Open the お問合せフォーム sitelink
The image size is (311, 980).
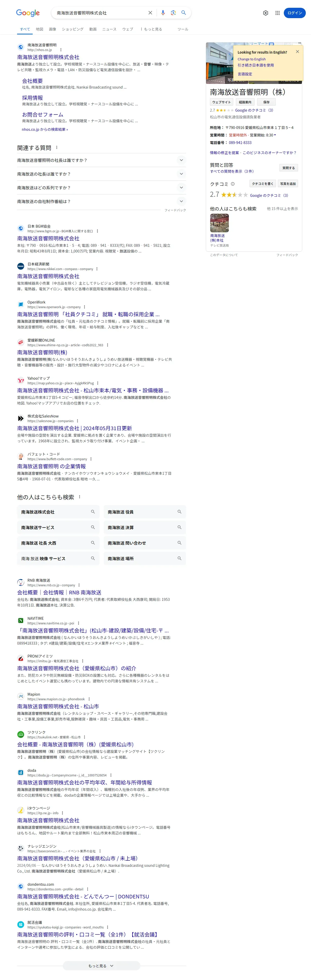click(x=43, y=114)
